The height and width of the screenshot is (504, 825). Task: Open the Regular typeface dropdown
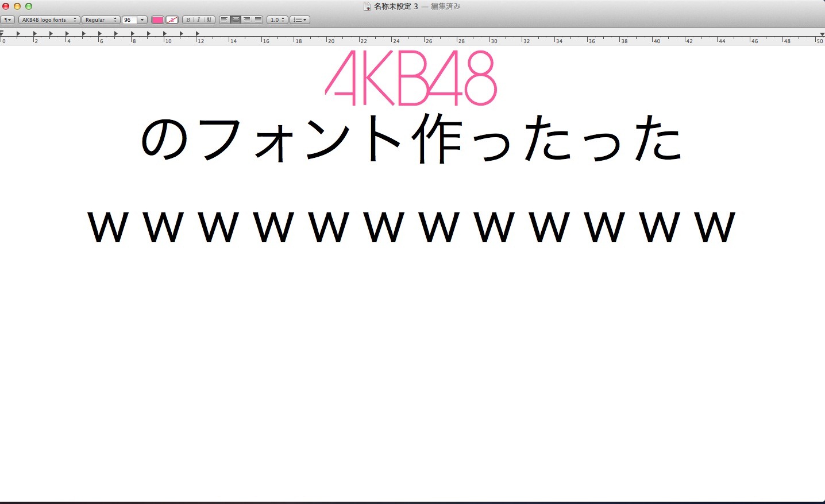tap(101, 20)
